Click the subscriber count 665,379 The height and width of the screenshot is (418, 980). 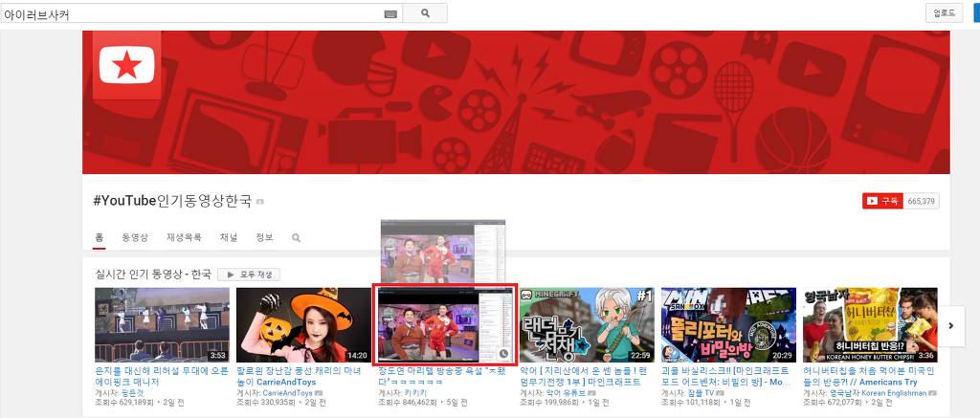click(922, 201)
